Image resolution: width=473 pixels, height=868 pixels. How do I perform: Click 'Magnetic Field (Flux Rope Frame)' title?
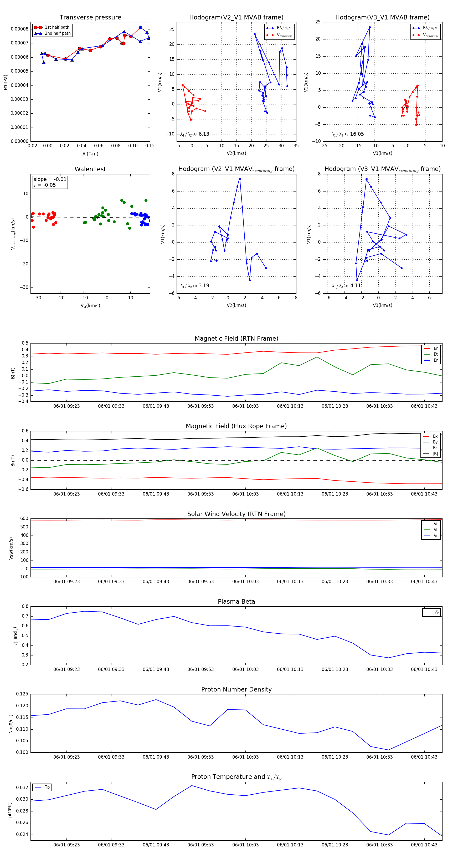click(236, 426)
